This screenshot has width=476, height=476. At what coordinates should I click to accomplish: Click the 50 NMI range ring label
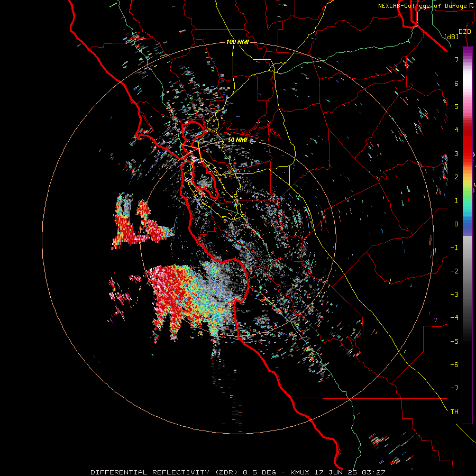237,140
